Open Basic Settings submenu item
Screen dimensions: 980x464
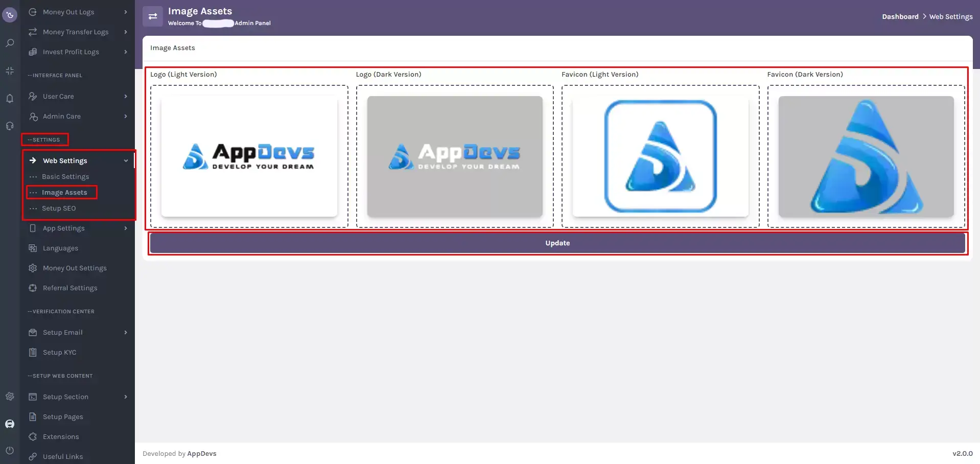65,176
